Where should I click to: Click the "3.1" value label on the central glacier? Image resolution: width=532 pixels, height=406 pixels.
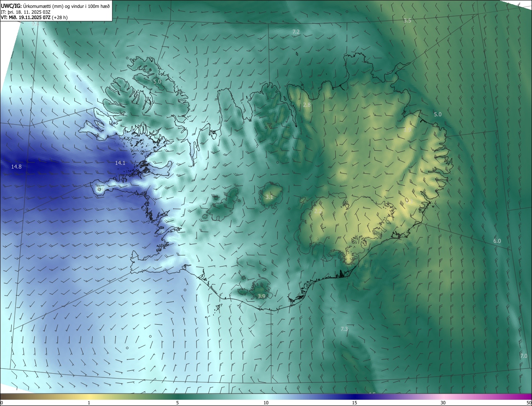tap(269, 197)
